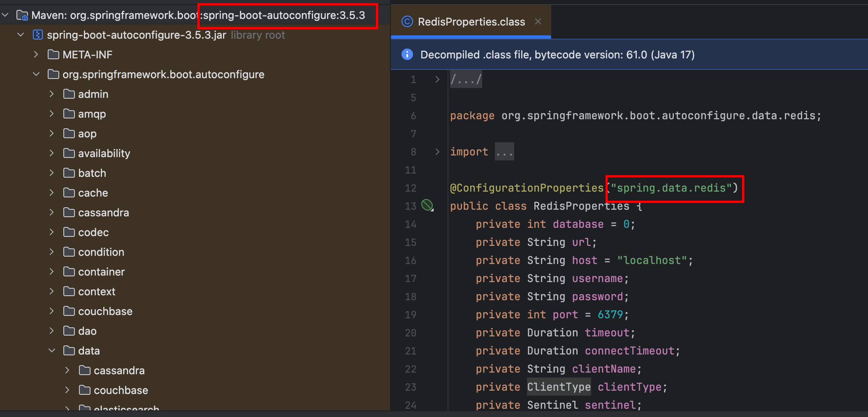Expand the codec package

52,232
